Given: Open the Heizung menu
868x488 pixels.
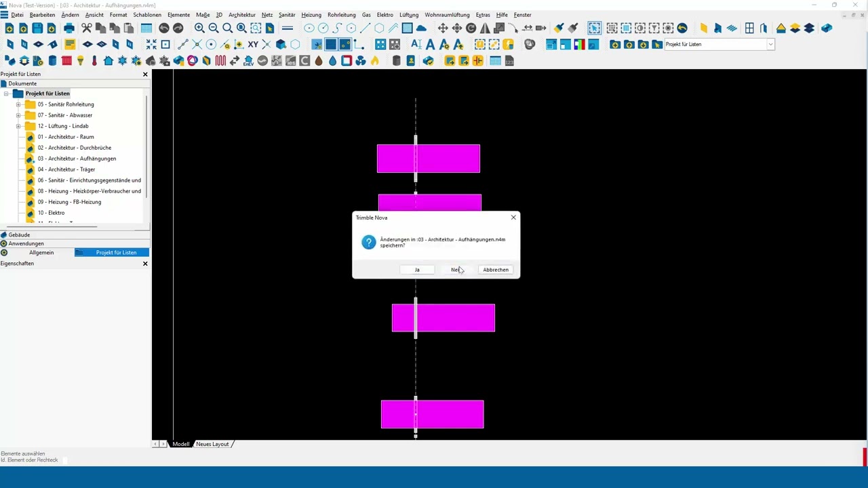Looking at the screenshot, I should [x=311, y=15].
